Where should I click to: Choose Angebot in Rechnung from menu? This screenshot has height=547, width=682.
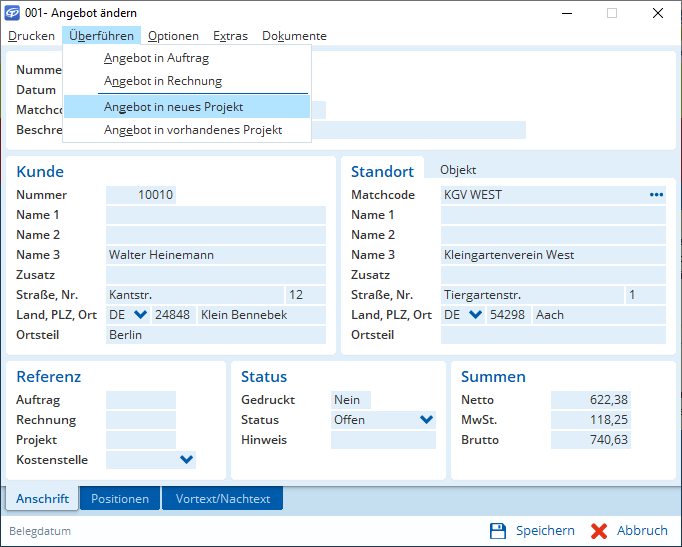(163, 81)
